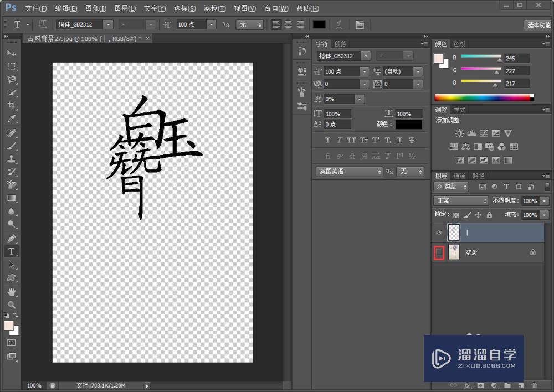The width and height of the screenshot is (554, 392).
Task: Select the Rectangular Marquee tool
Action: pyautogui.click(x=11, y=66)
